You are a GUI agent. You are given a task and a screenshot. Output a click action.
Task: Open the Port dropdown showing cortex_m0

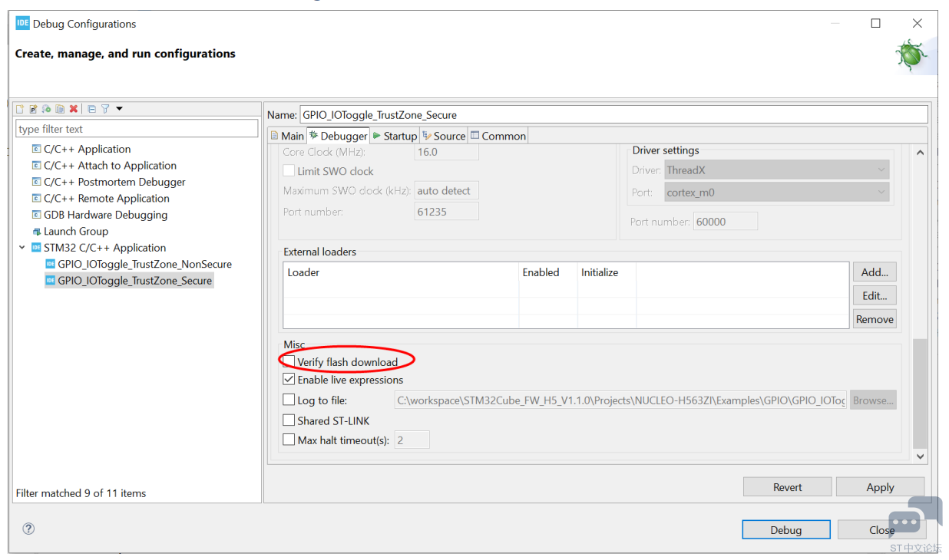(x=777, y=193)
